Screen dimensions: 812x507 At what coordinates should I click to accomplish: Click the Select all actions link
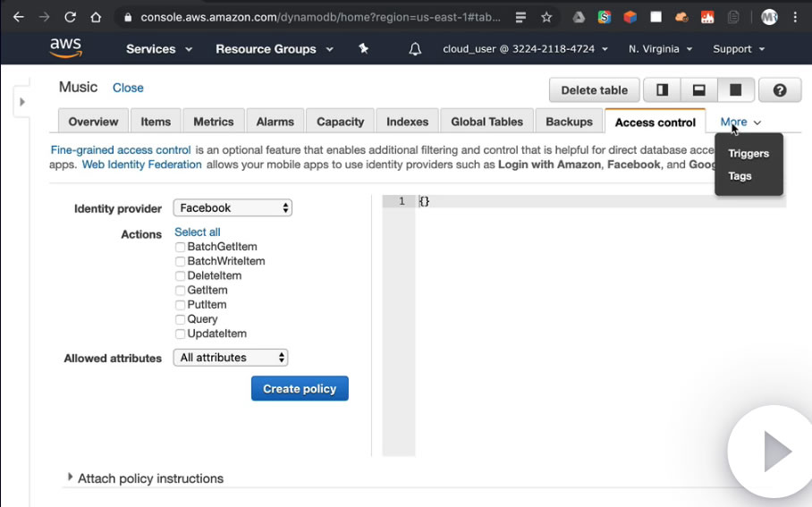click(198, 232)
